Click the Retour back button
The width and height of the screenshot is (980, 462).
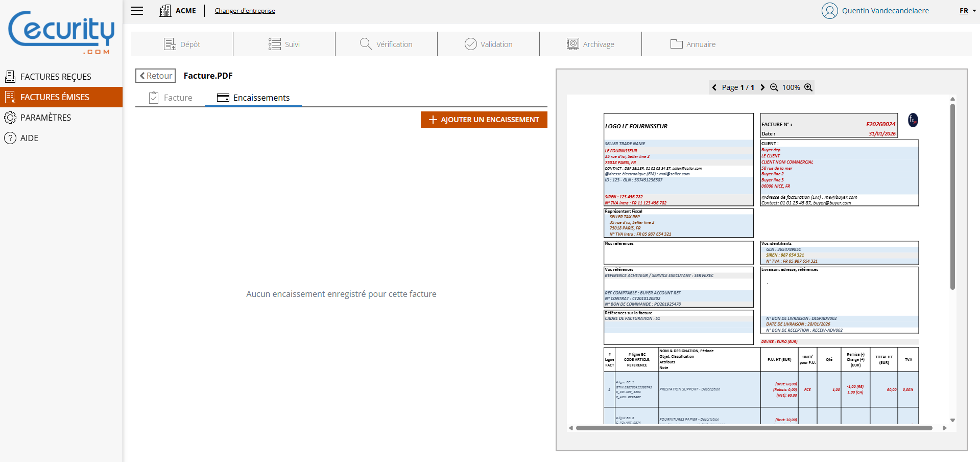[x=156, y=76]
